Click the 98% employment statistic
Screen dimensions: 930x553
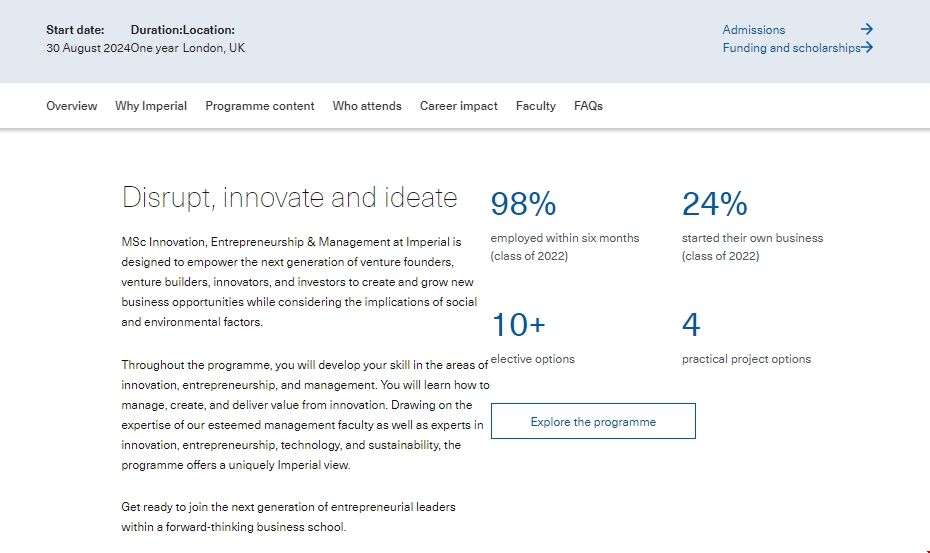point(523,204)
